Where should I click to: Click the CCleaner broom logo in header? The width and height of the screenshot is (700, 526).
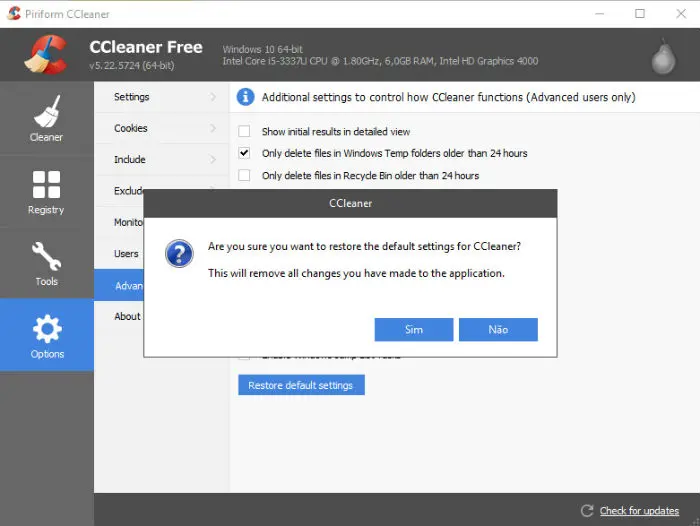point(46,54)
